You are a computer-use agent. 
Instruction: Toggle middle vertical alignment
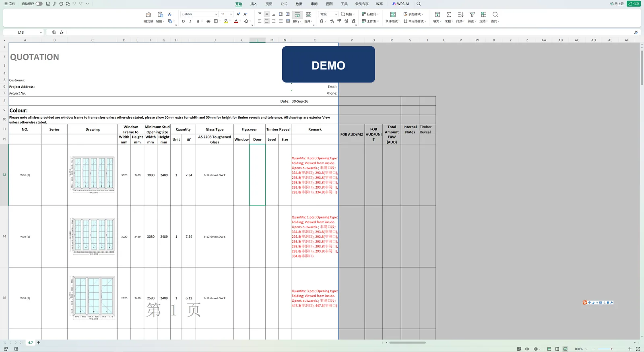(266, 14)
